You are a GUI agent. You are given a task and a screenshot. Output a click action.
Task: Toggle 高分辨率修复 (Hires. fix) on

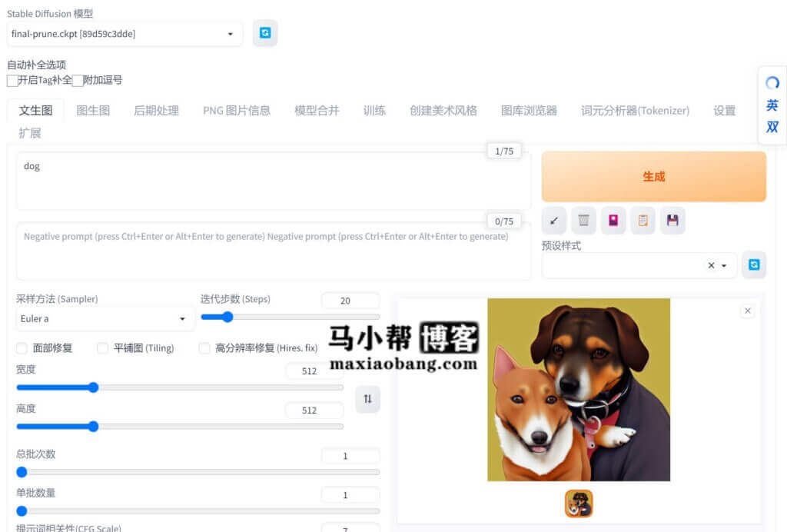point(204,348)
